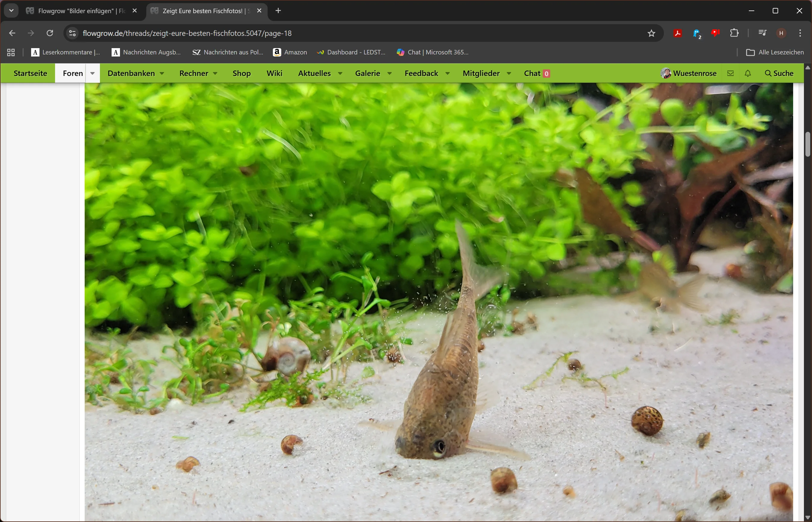Reload the current page
Viewport: 812px width, 522px height.
[50, 33]
